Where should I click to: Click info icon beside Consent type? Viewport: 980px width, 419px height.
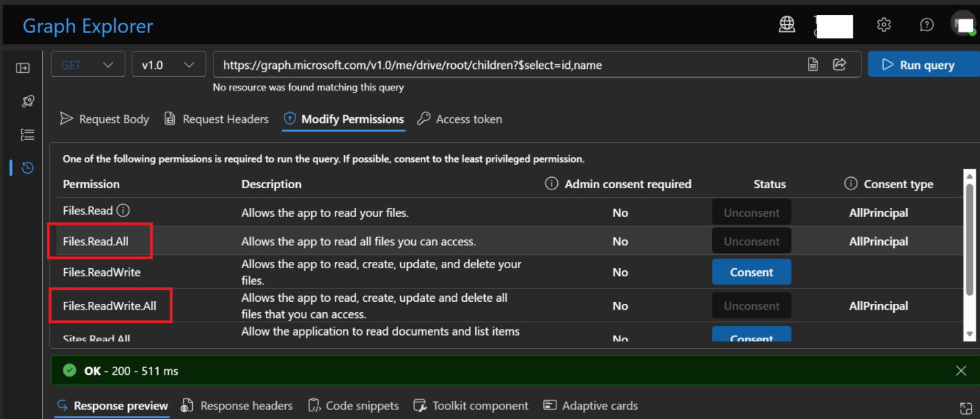[851, 184]
